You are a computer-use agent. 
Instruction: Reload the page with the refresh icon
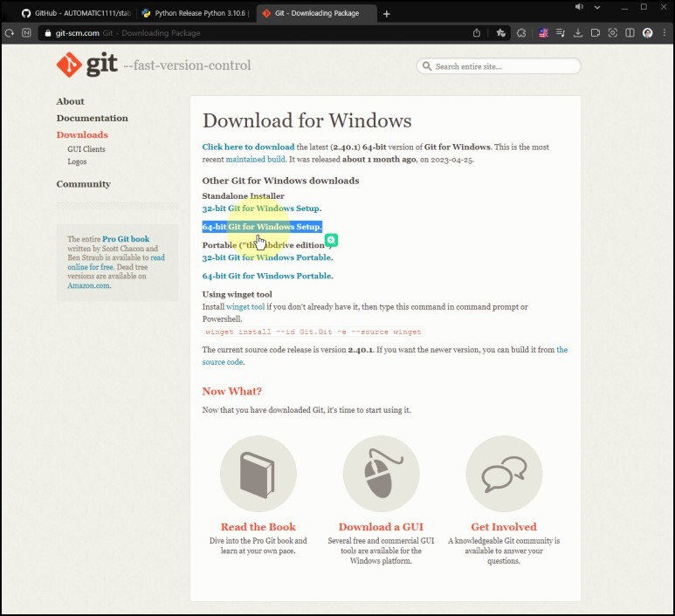[9, 33]
